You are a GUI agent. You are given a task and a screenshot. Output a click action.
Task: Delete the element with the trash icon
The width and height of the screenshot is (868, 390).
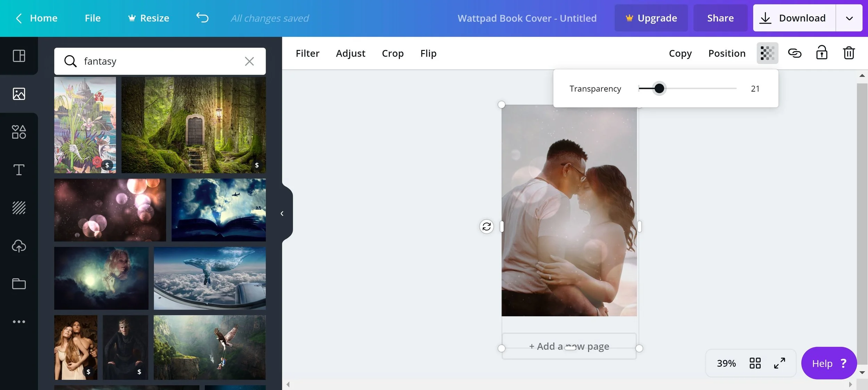click(x=849, y=53)
